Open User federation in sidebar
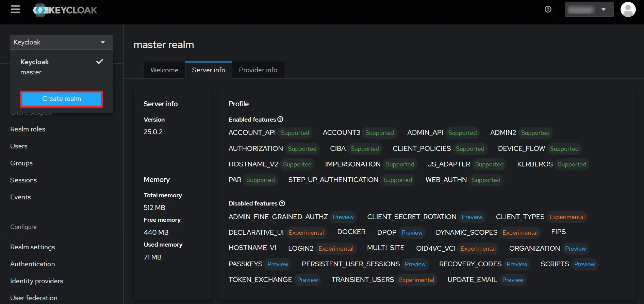The height and width of the screenshot is (304, 644). [34, 298]
